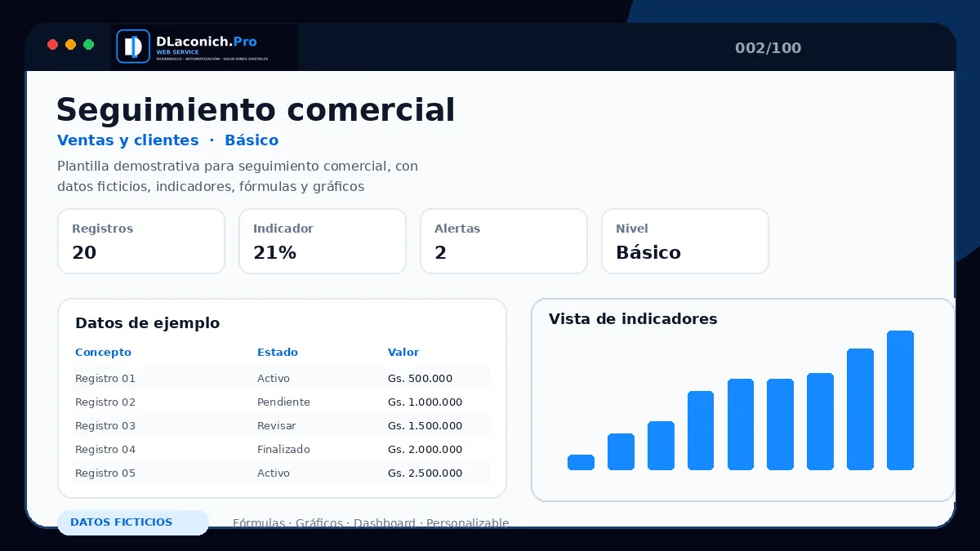Select the Gs. 1.500.000 value
The height and width of the screenshot is (551, 980).
[425, 426]
